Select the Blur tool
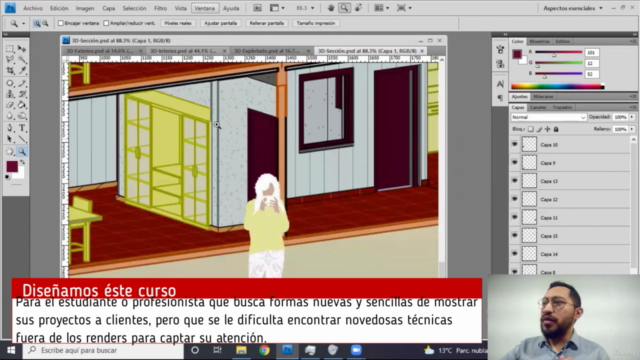640x360 pixels. [10, 116]
